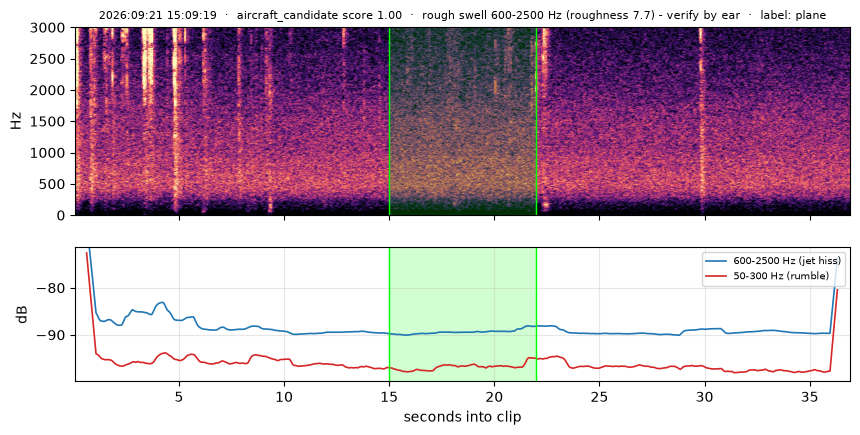Click the 'aircraft_candidate score 1.00' title text
The image size is (860, 435).
(319, 15)
